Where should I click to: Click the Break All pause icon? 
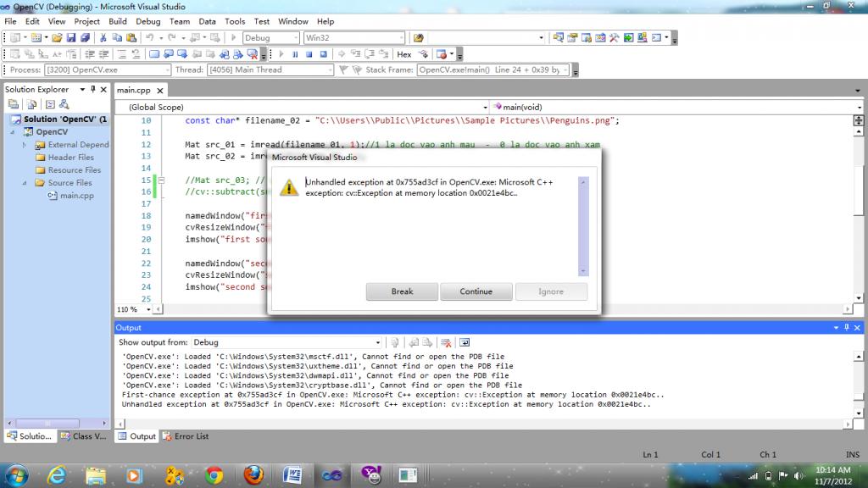click(296, 54)
